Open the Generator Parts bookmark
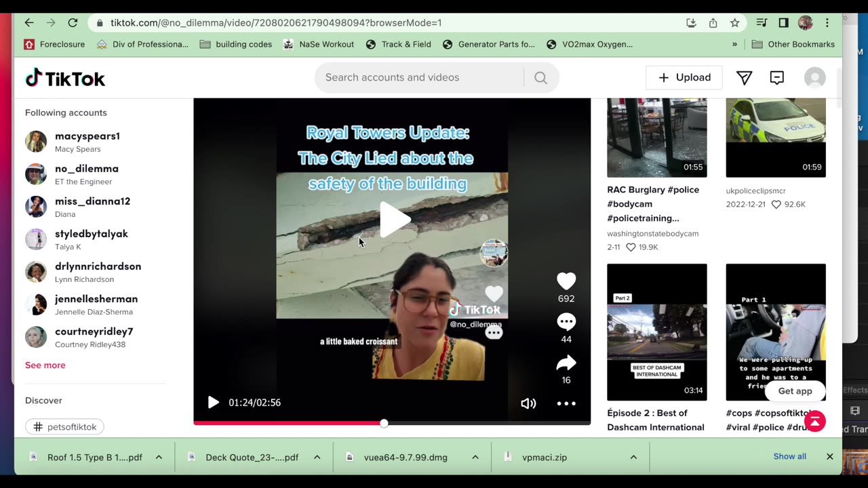 point(488,44)
